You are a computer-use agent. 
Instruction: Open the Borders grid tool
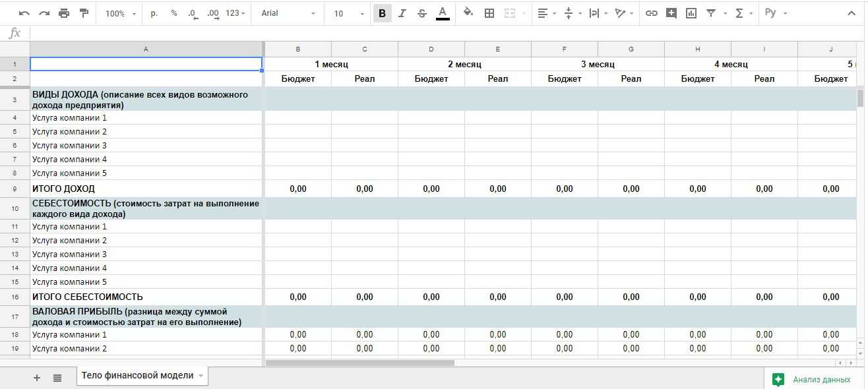(x=489, y=13)
